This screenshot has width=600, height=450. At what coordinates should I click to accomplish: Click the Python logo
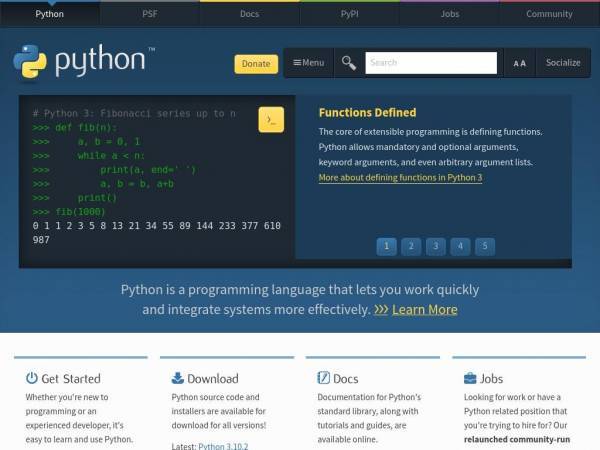84,62
